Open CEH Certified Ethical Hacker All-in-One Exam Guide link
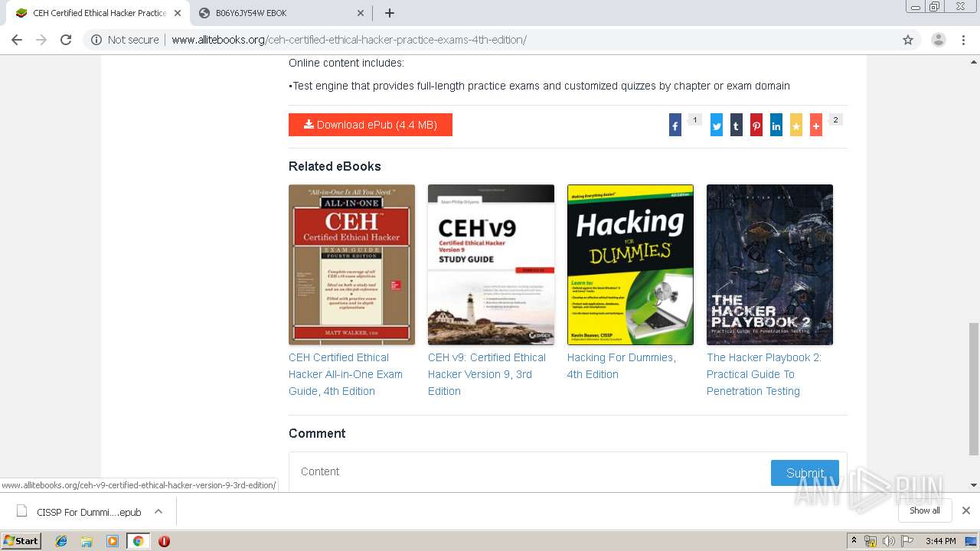This screenshot has height=551, width=980. (x=345, y=374)
